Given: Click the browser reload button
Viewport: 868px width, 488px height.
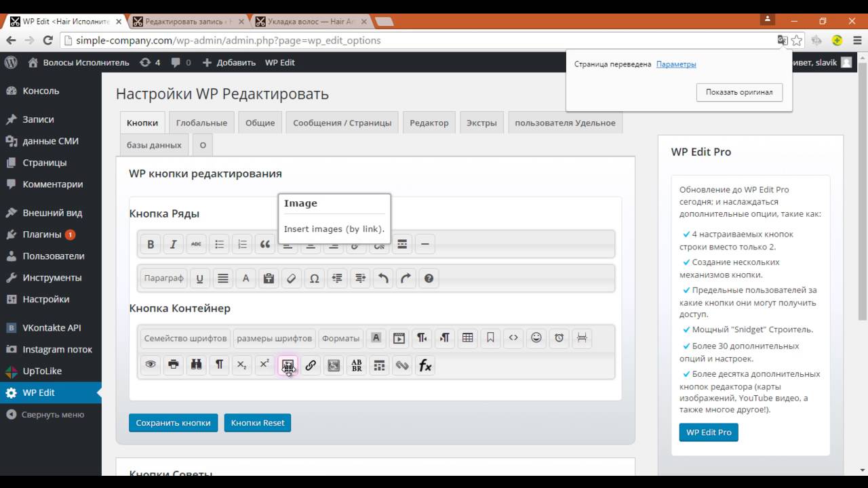Looking at the screenshot, I should [x=48, y=41].
